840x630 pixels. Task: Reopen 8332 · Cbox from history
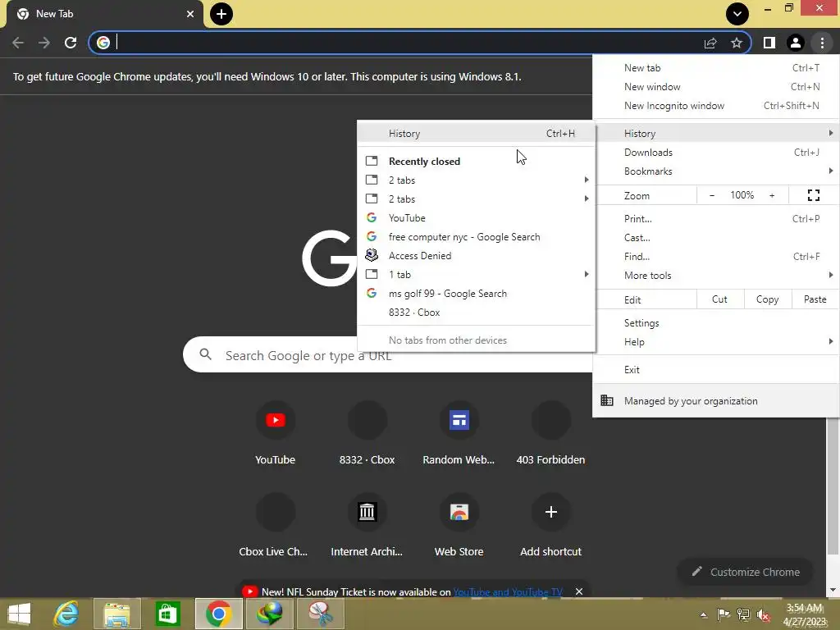(x=476, y=313)
